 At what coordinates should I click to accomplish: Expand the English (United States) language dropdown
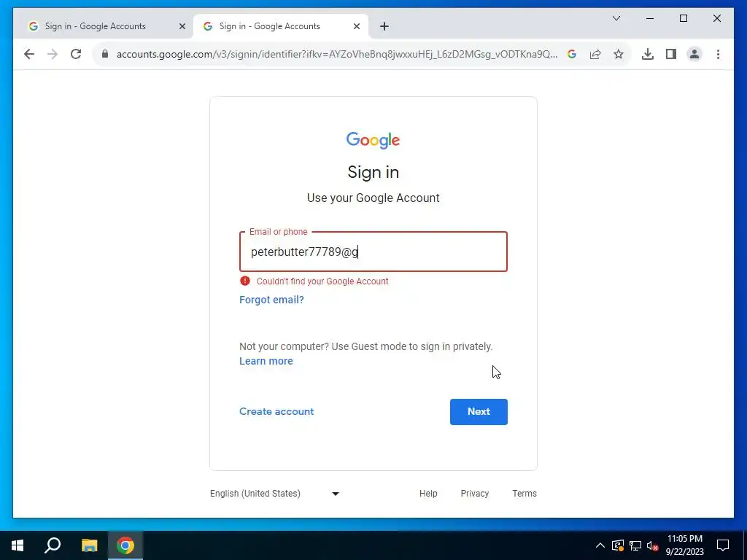[x=275, y=494]
